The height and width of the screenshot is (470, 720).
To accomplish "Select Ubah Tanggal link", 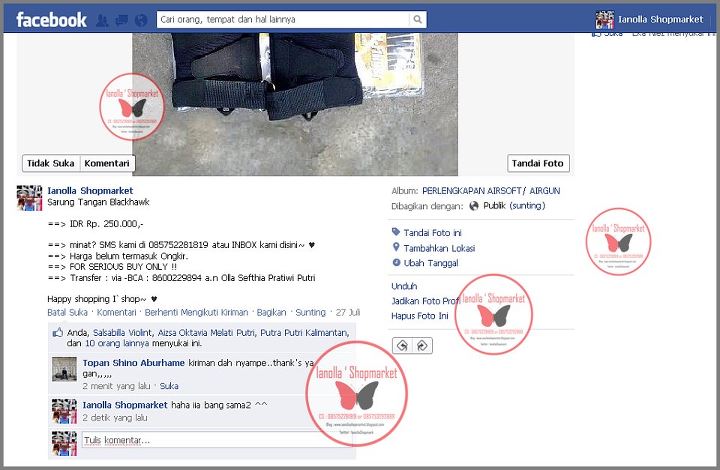I will pos(431,263).
